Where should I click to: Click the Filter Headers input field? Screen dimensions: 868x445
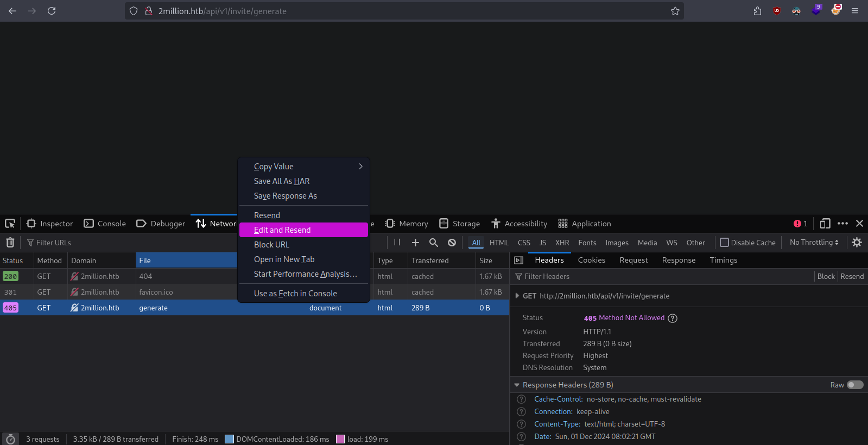[x=662, y=276]
